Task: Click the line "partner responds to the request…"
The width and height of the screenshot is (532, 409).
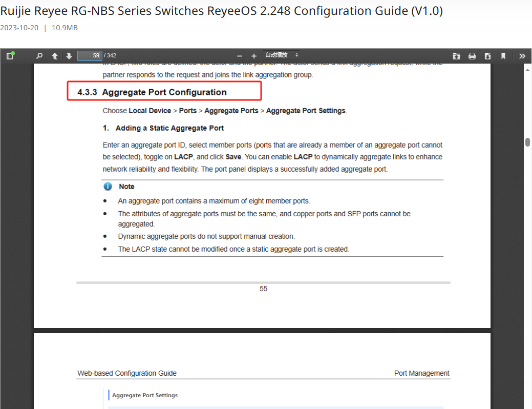Action: tap(208, 75)
